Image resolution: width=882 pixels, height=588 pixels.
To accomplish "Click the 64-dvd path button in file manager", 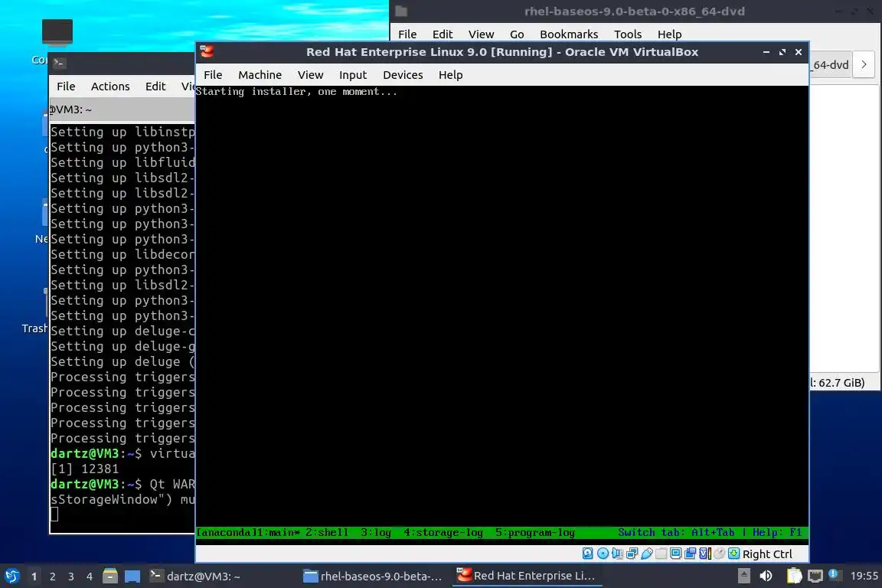I will [830, 65].
